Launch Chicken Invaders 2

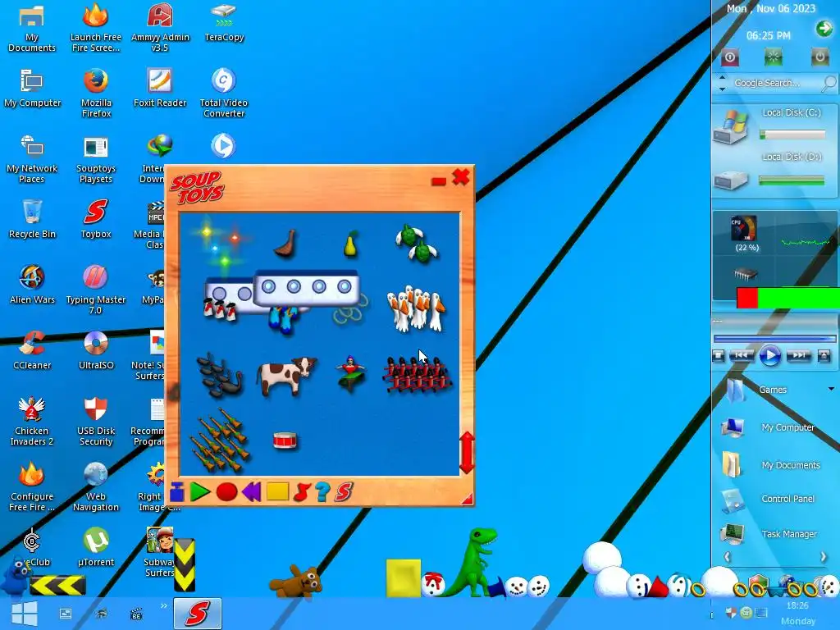click(x=32, y=422)
